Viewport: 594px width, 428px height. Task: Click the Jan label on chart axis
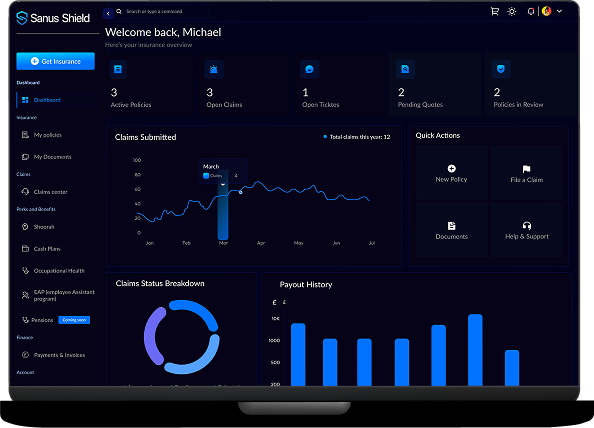click(150, 243)
